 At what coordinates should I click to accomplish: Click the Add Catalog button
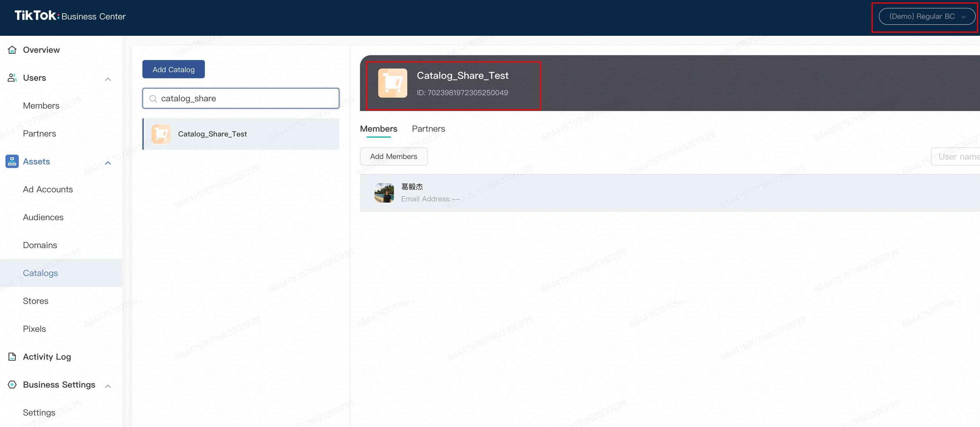click(173, 69)
